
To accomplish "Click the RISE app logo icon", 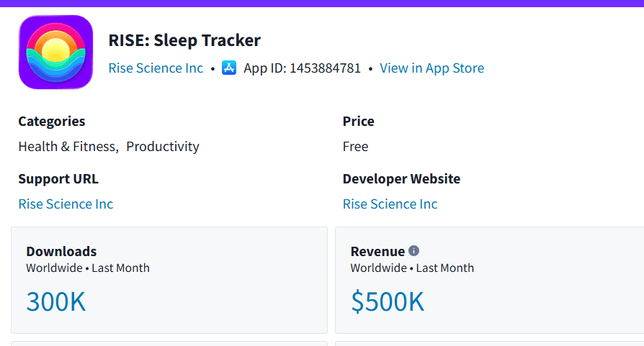I will (x=55, y=53).
